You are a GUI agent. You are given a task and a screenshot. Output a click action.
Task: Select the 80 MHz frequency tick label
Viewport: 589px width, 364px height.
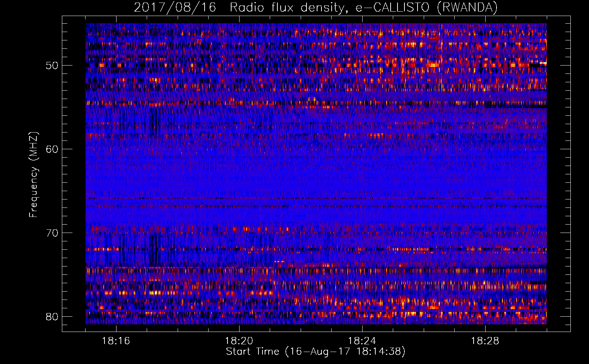[x=52, y=317]
